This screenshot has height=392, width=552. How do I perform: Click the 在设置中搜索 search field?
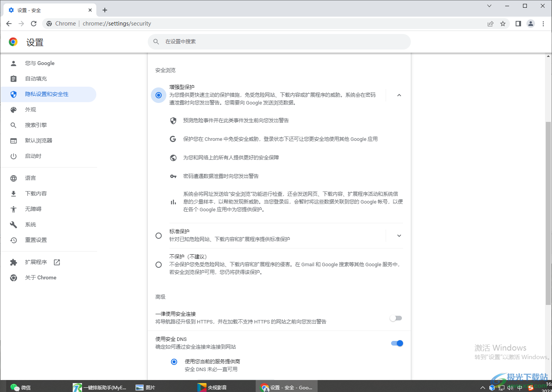coord(279,41)
